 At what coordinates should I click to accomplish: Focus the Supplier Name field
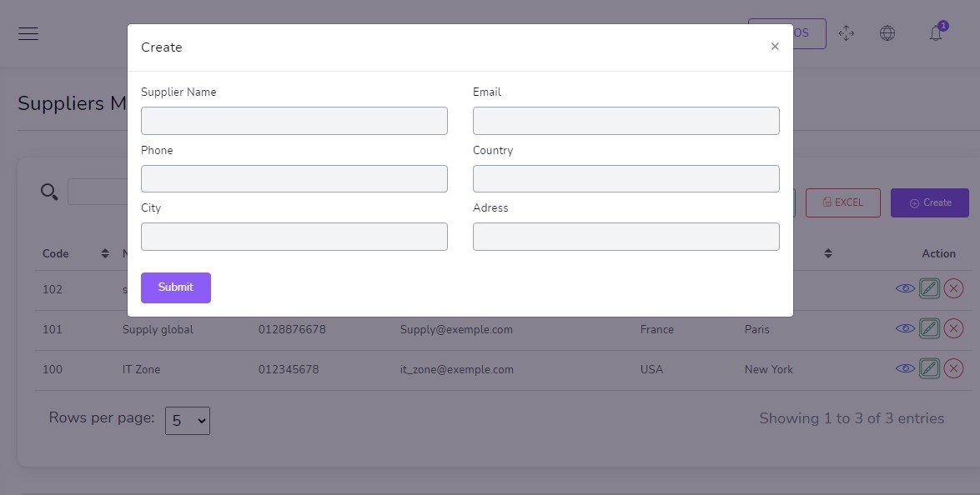pyautogui.click(x=294, y=121)
